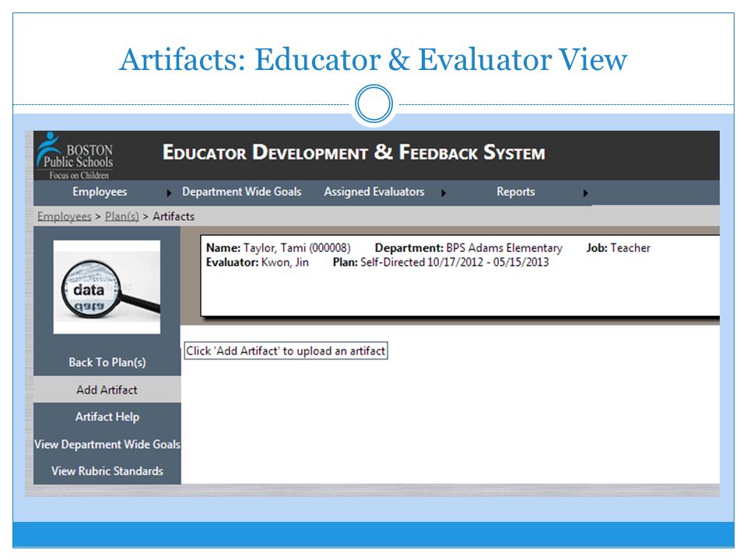Click the 'Add Artifact' upload hint text
The height and width of the screenshot is (560, 747).
tap(286, 351)
